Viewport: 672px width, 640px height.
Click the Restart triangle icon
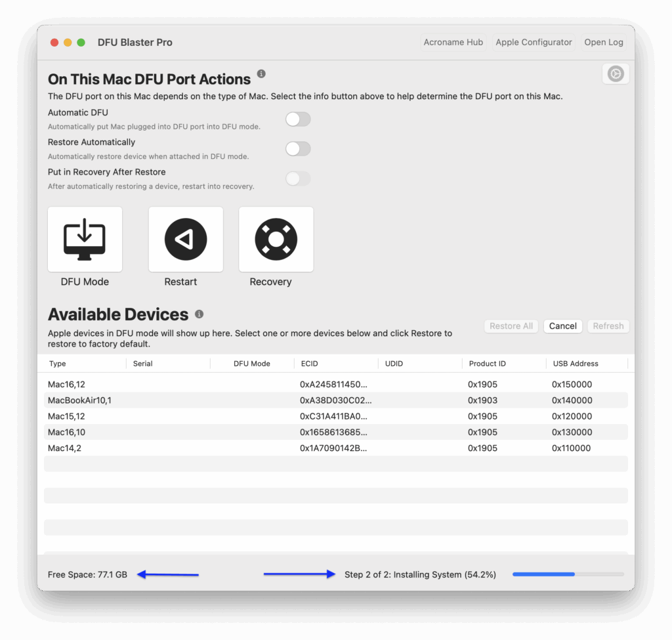coord(186,239)
